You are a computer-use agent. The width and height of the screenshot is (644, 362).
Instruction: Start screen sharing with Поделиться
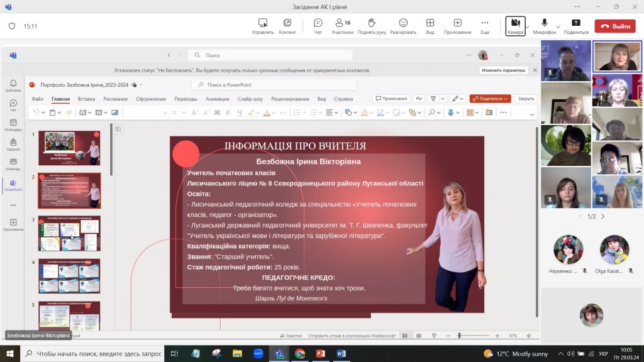[575, 26]
